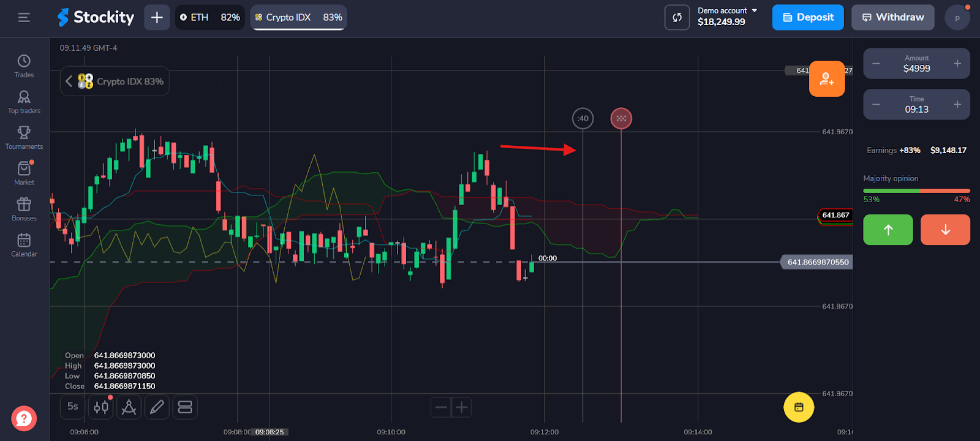The height and width of the screenshot is (441, 980).
Task: Open the hamburger menu
Action: 24,18
